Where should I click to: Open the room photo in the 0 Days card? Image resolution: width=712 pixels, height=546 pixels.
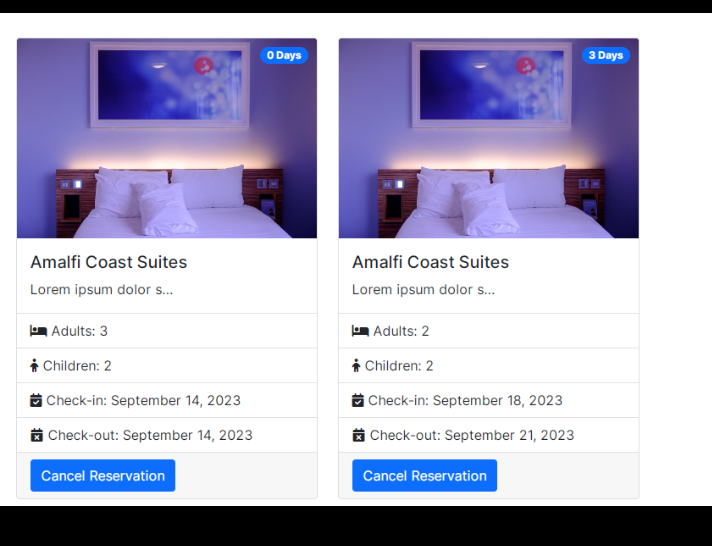167,150
